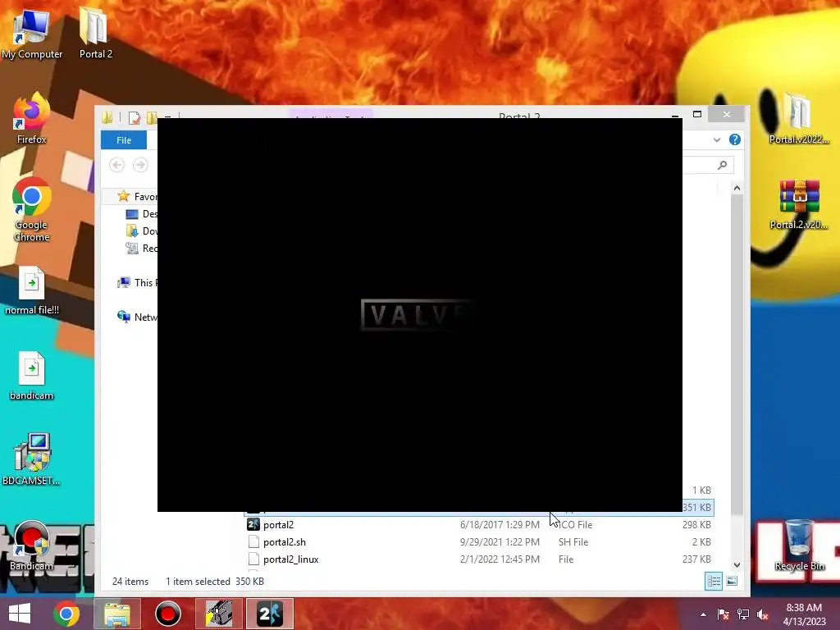Open the Portal 2 folder on desktop
The width and height of the screenshot is (840, 630).
[95, 33]
